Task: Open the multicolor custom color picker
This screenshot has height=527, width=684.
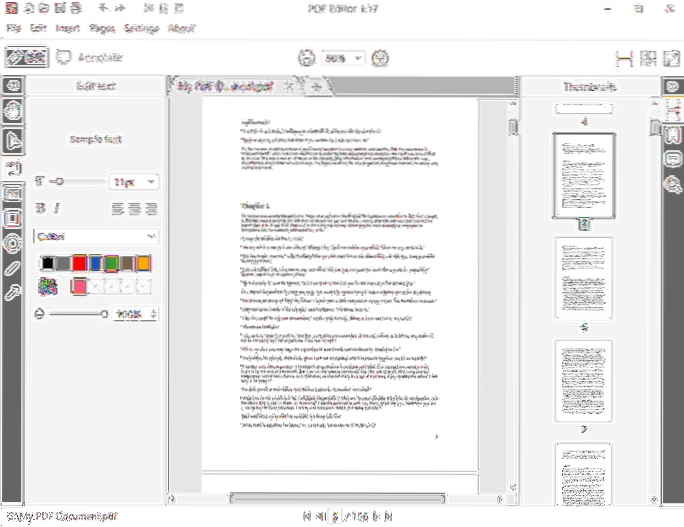Action: (x=48, y=287)
